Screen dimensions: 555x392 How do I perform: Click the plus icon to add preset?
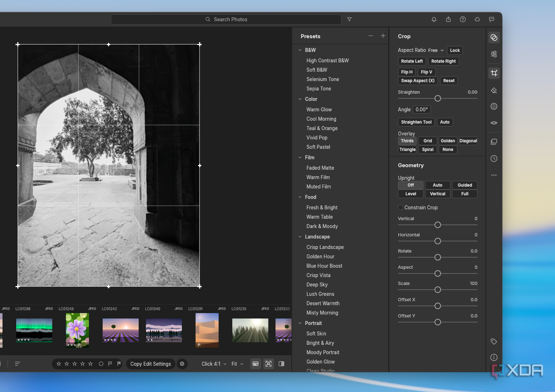[383, 36]
